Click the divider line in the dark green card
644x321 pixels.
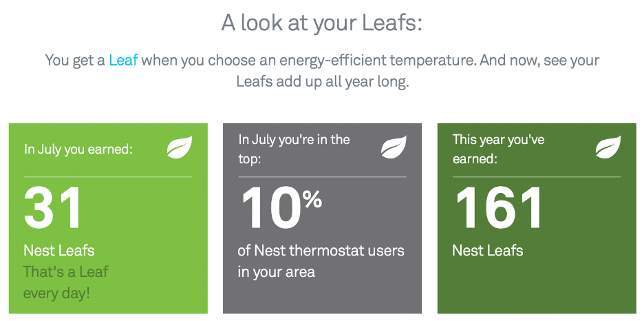(537, 177)
